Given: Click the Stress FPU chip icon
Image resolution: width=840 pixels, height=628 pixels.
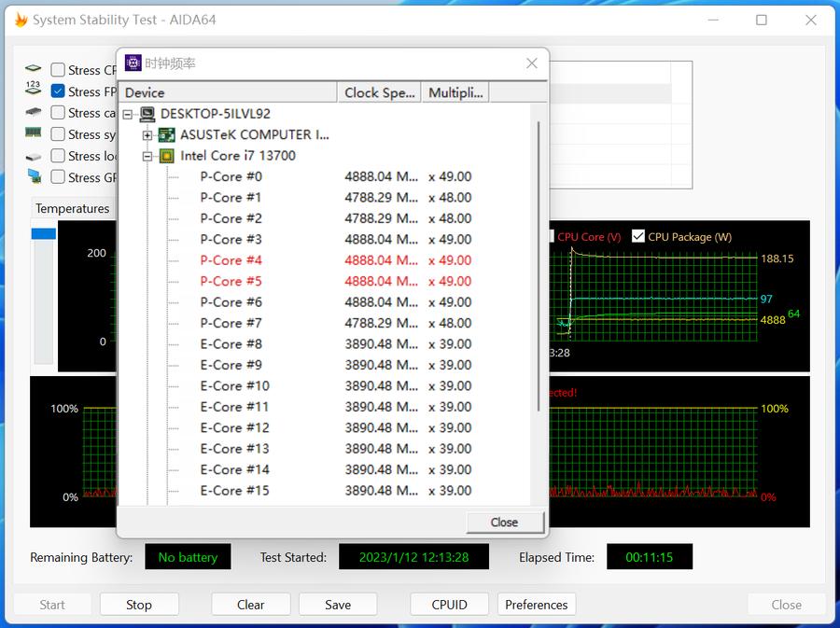Looking at the screenshot, I should tap(34, 91).
